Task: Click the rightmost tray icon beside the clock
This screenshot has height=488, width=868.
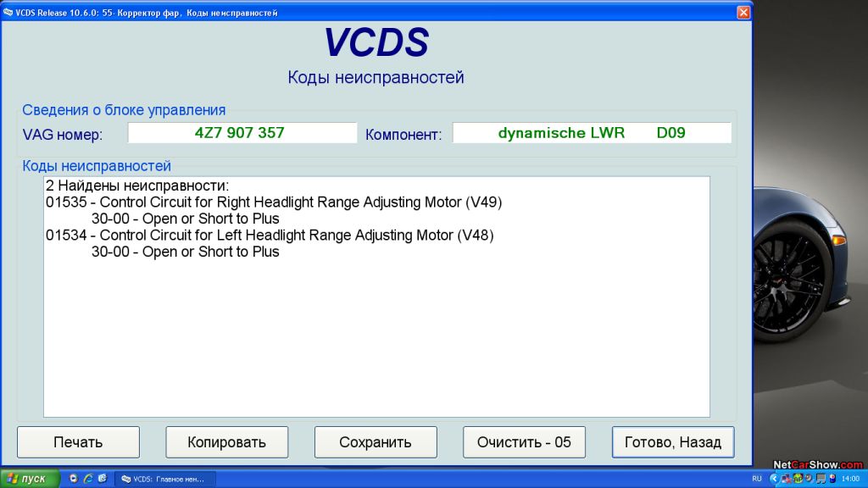Action: [832, 479]
